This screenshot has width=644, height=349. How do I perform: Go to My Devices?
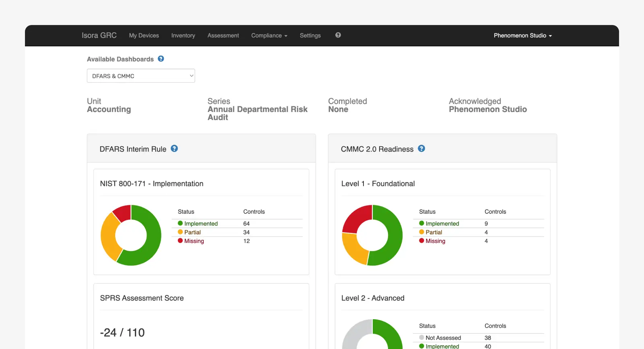click(144, 35)
